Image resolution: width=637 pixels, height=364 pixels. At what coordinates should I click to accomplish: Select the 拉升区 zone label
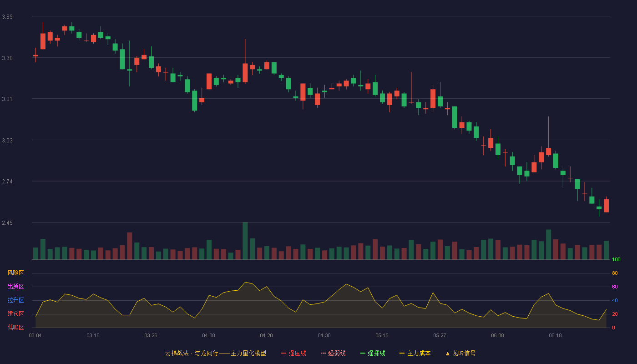(15, 300)
